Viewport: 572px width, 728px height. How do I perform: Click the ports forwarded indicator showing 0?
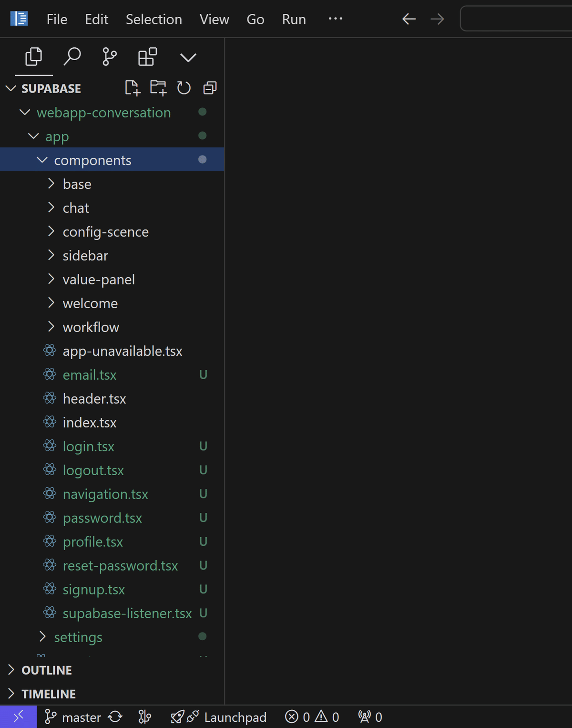tap(370, 717)
